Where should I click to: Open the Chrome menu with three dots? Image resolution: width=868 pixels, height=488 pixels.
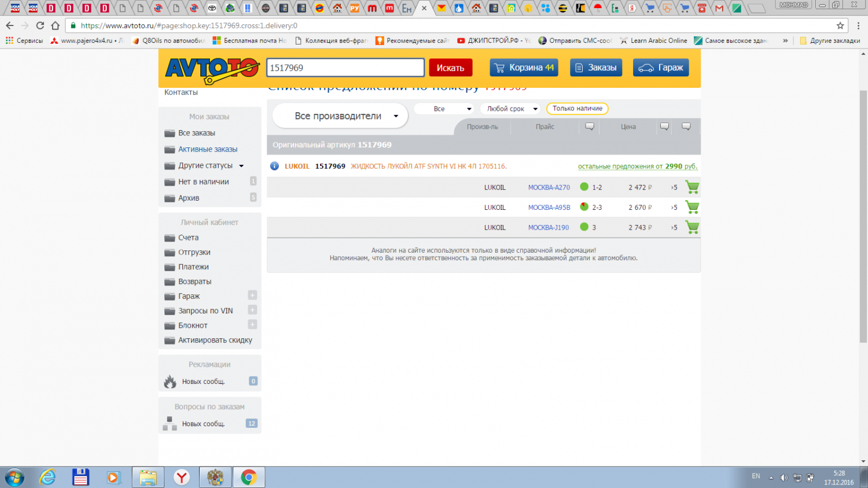[x=859, y=25]
